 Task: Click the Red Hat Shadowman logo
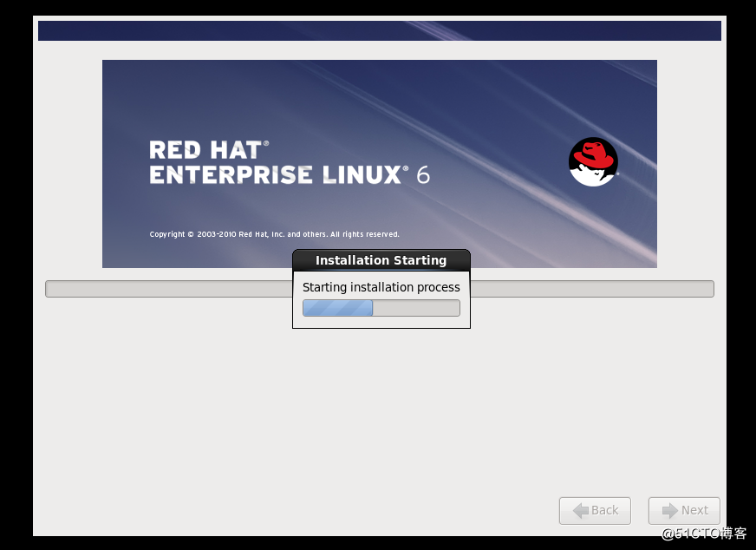coord(593,161)
